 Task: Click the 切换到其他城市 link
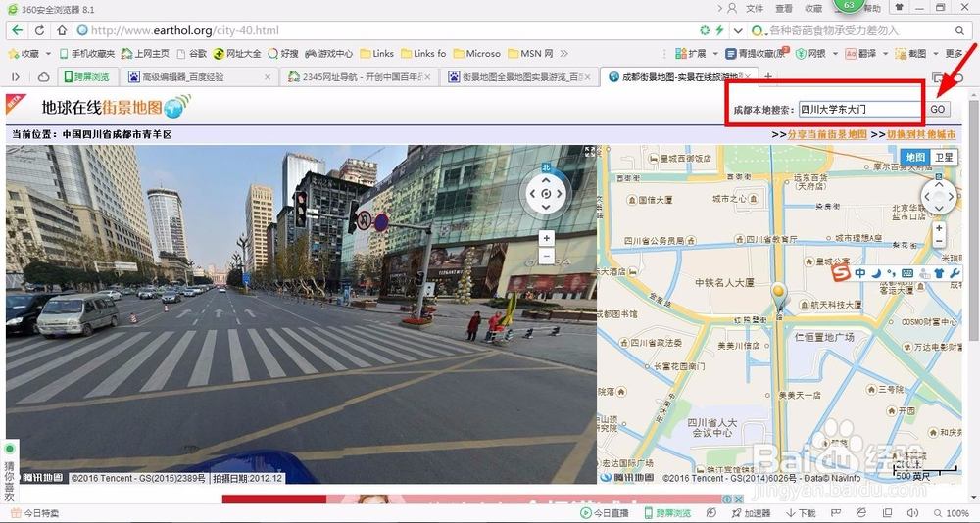921,134
